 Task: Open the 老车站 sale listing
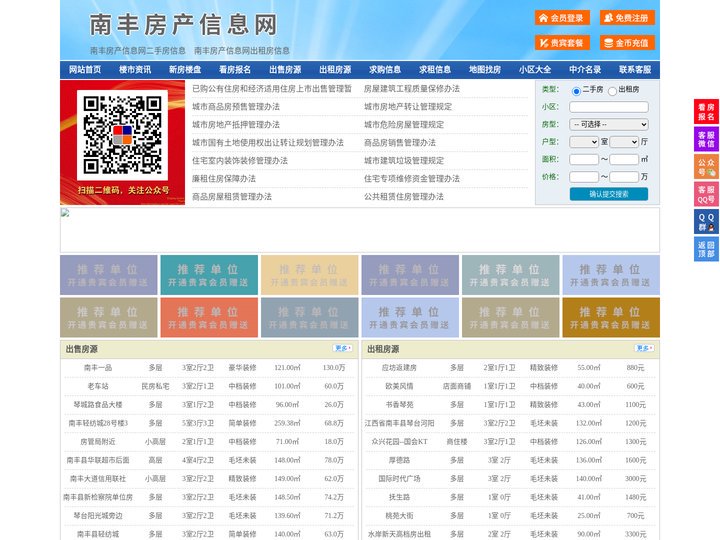(x=98, y=387)
